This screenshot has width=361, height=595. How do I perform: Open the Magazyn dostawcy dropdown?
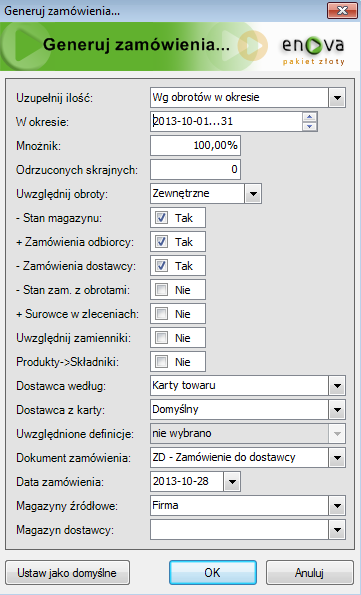337,530
